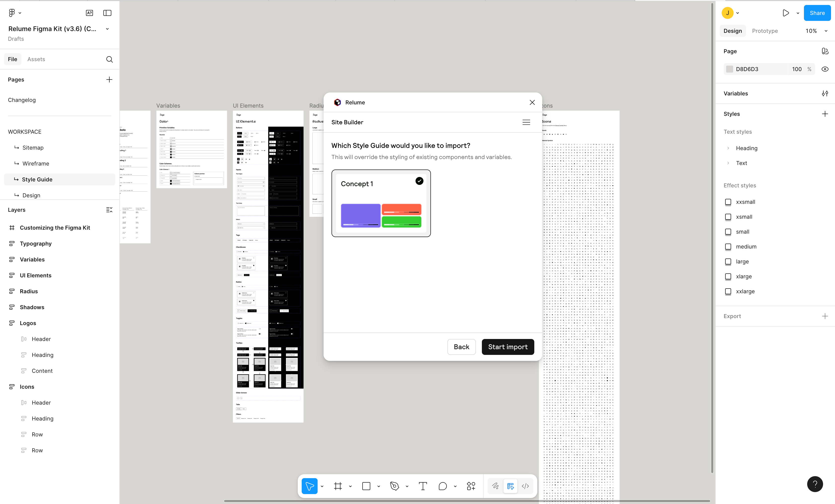Open the Wireframe page

coord(36,164)
